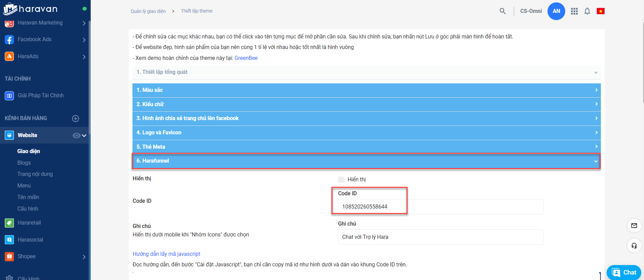Collapse the Website menu chevron
Viewport: 644px width, 280px height.
point(84,136)
